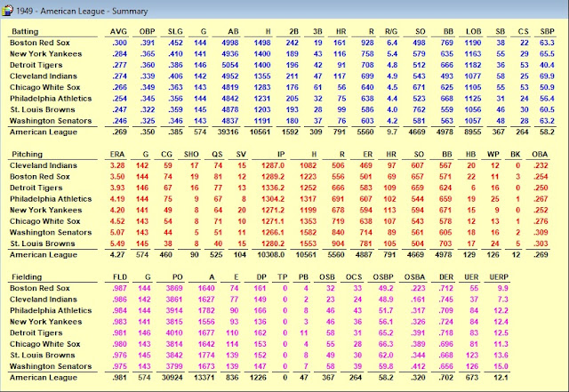
Task: Click league at-bats total 39316
Action: 228,132
